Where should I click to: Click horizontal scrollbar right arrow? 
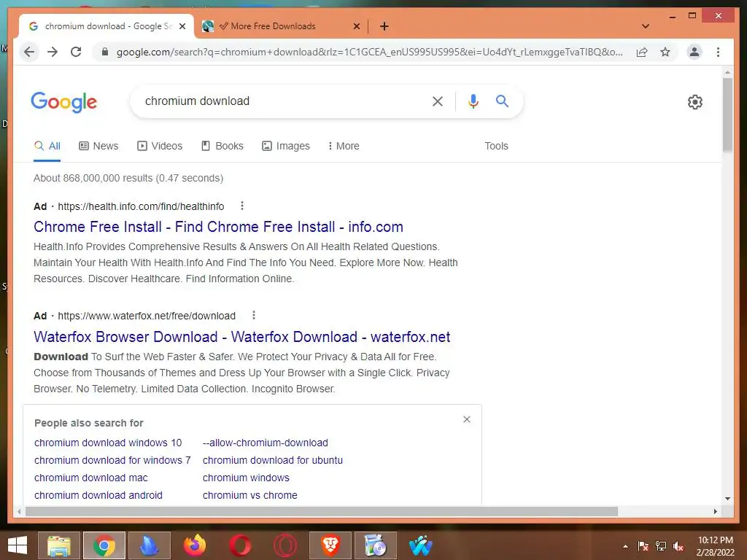[715, 511]
